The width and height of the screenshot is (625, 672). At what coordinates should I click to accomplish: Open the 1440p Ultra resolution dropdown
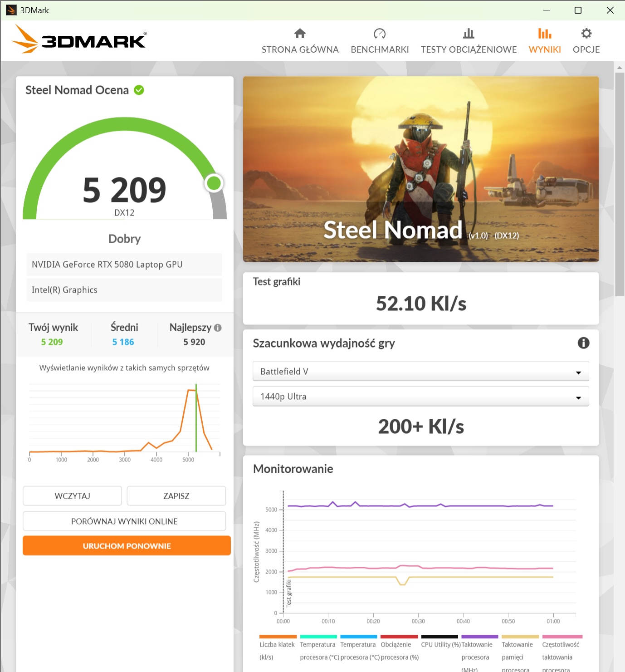[421, 396]
